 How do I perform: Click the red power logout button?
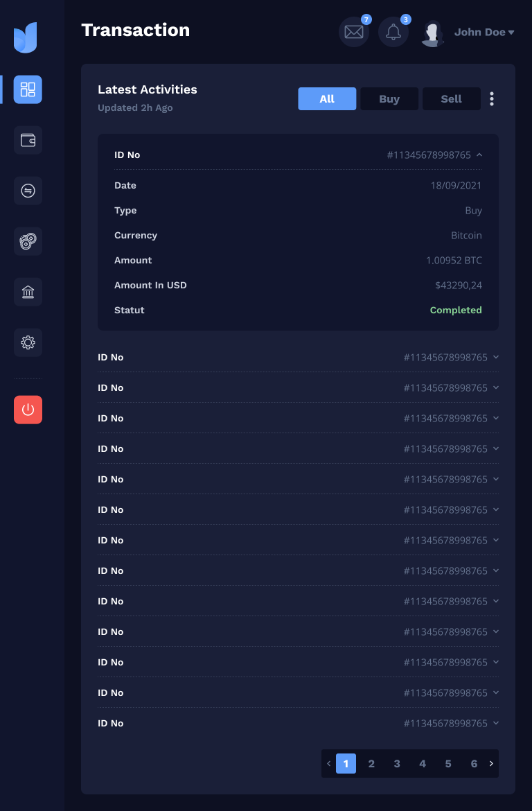click(28, 410)
